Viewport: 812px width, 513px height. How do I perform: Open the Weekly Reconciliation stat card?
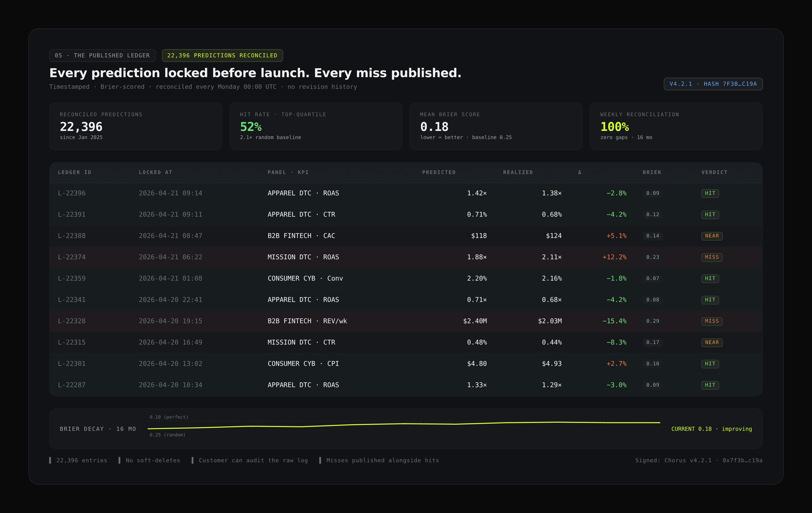(x=676, y=126)
